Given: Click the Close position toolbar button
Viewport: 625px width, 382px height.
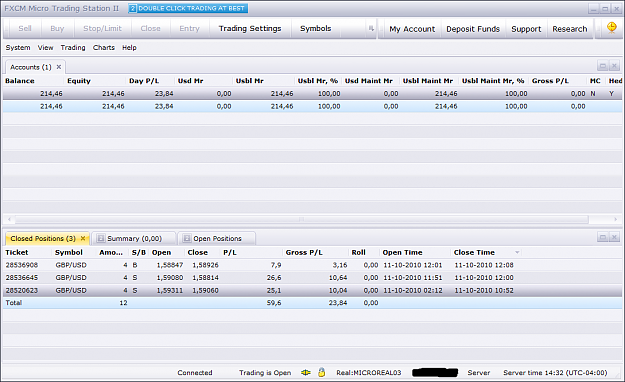Looking at the screenshot, I should tap(150, 29).
